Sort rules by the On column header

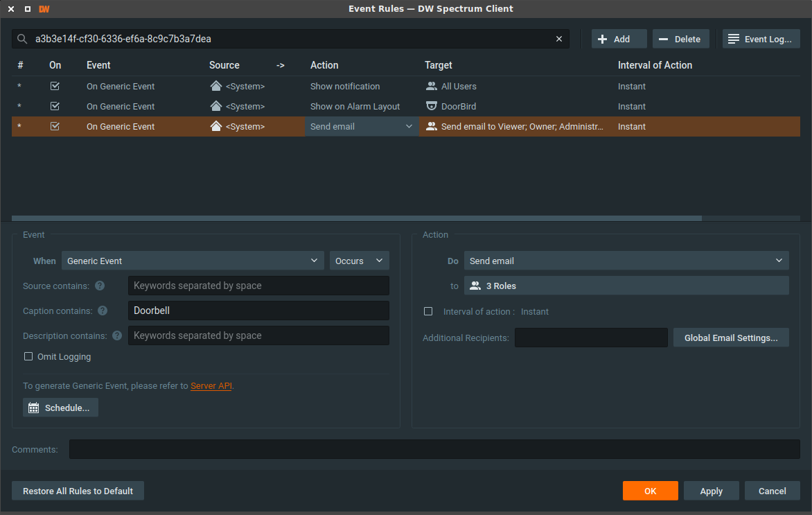55,65
